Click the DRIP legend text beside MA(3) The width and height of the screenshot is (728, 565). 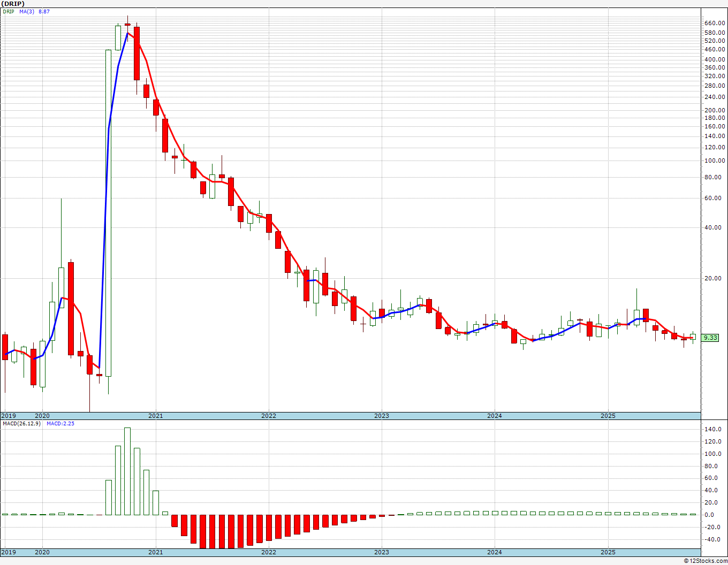point(9,11)
